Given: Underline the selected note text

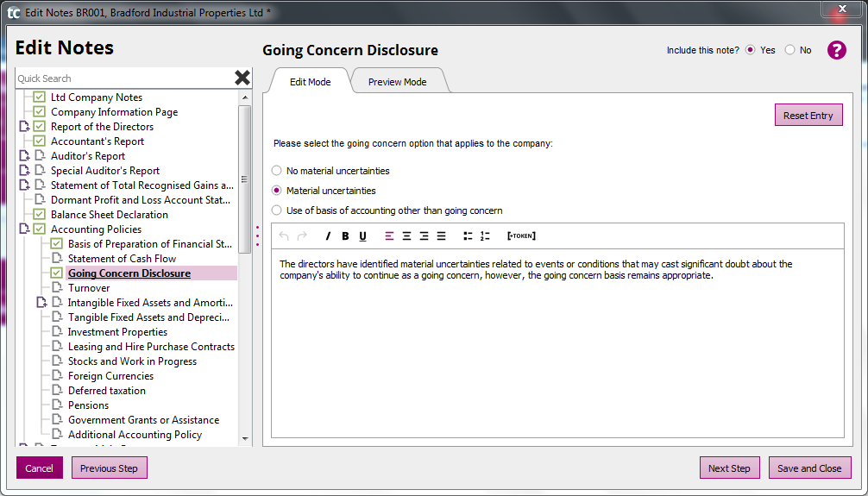Looking at the screenshot, I should pos(362,236).
